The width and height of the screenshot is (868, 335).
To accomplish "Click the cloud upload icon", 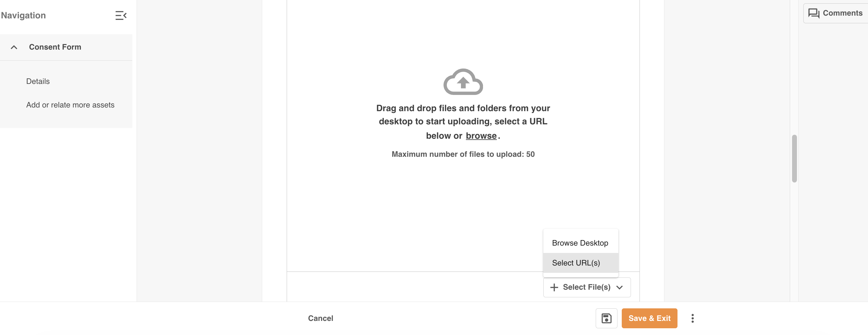I will [463, 82].
